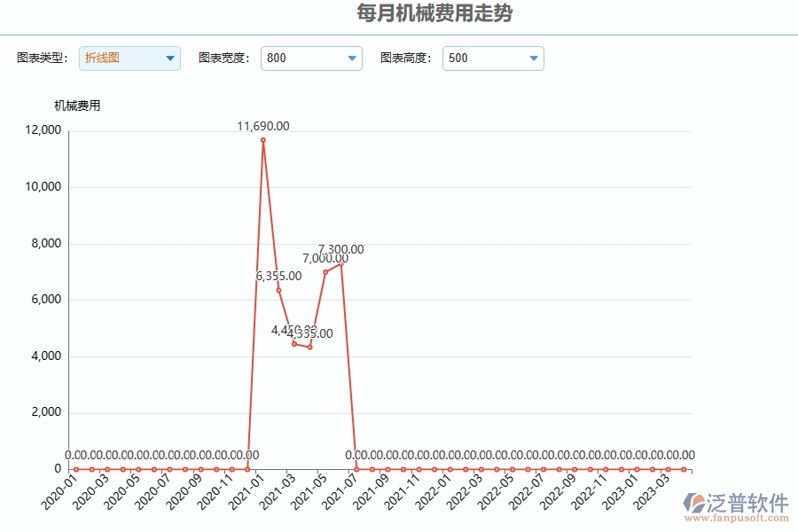Select the 11,690.00 peak data point marker
Viewport: 798px width, 532px height.
tap(262, 140)
